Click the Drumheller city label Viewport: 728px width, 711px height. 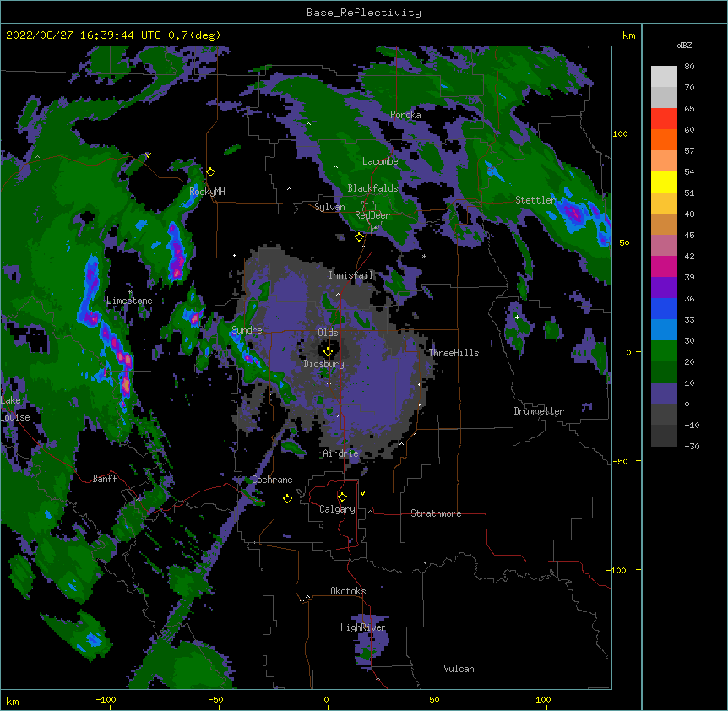click(539, 411)
